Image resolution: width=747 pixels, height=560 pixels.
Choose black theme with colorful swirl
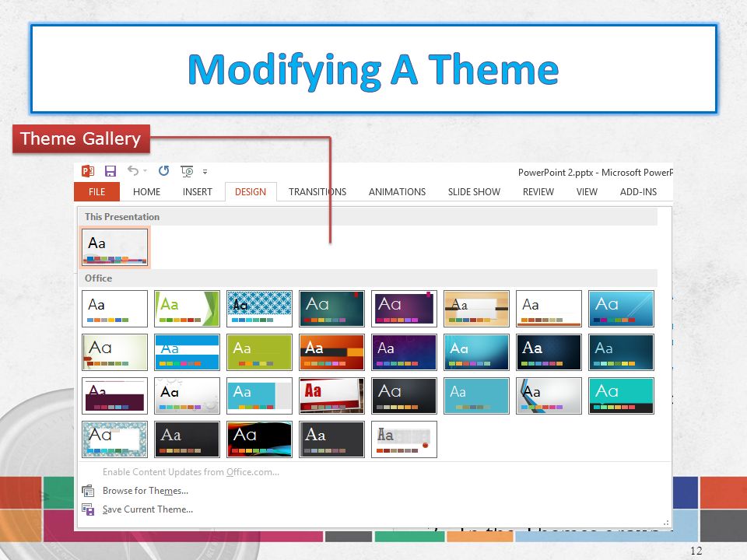point(260,439)
